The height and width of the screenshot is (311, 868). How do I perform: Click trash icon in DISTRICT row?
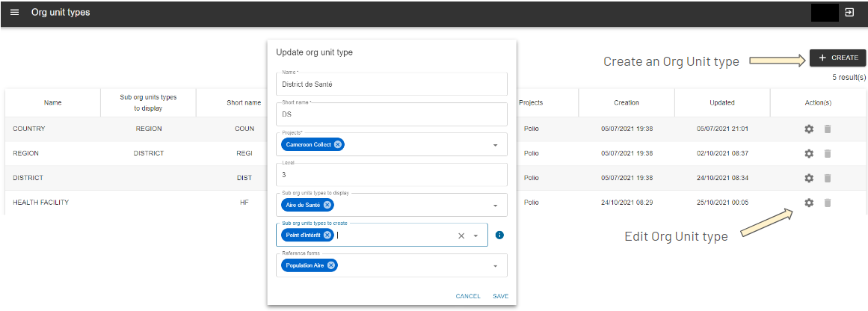click(828, 178)
